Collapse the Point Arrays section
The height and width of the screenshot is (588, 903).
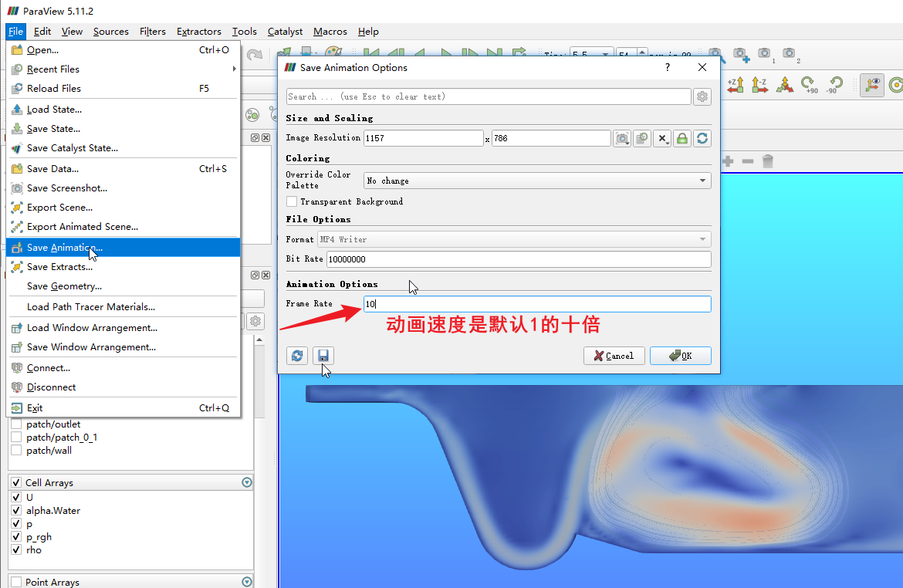(x=247, y=582)
